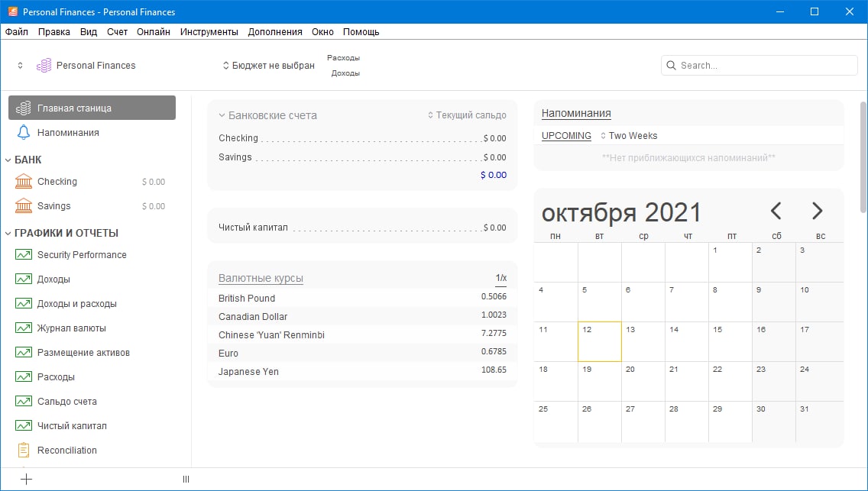Click the Savings bank building icon
The image size is (868, 491).
click(23, 205)
